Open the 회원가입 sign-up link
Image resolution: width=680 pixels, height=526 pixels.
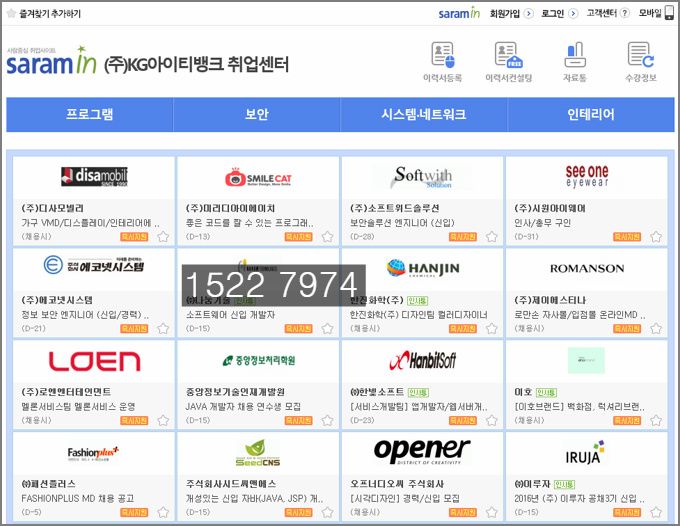(505, 13)
